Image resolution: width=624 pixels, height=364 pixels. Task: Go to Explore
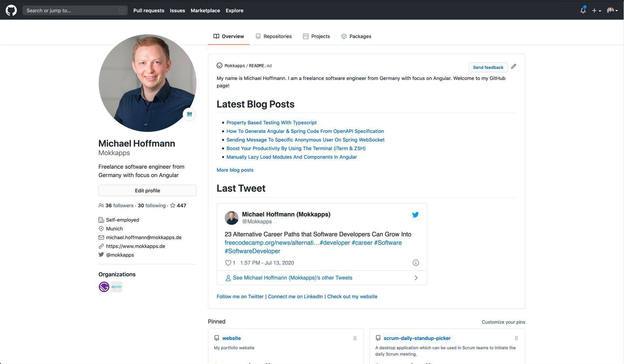pos(234,10)
